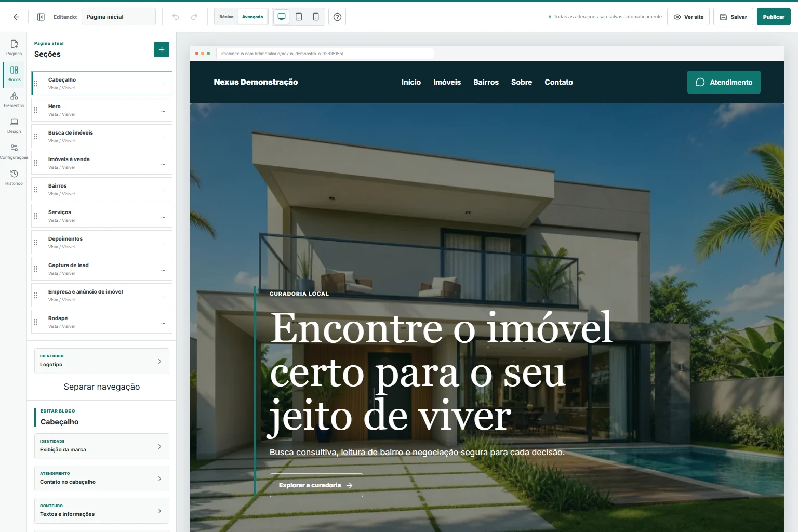Click Bairros in the site navigation
The height and width of the screenshot is (532, 798).
[486, 82]
